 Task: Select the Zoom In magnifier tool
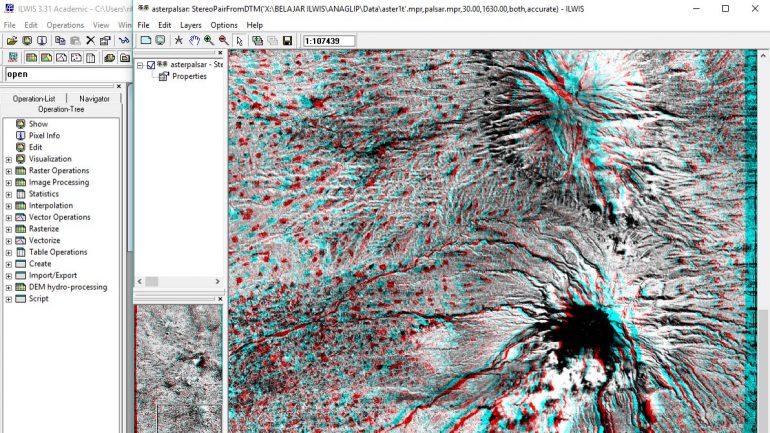[209, 41]
